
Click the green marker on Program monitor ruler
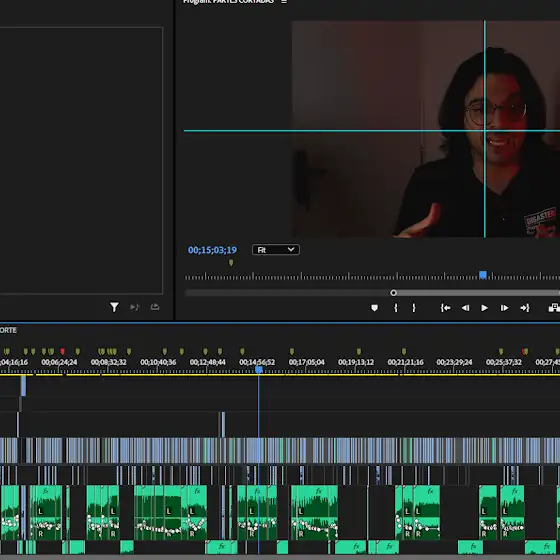point(231,263)
